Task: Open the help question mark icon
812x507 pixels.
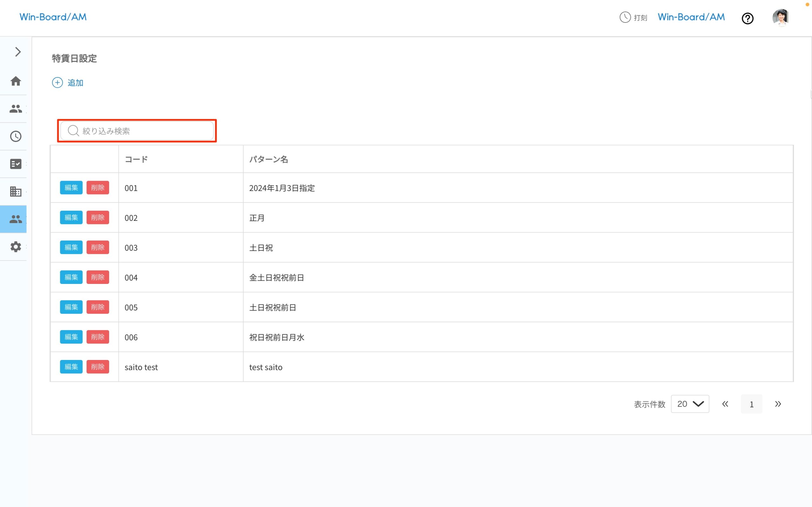Action: coord(747,18)
